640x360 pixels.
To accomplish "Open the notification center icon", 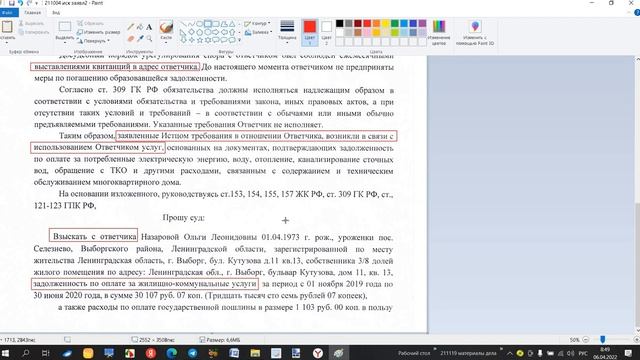I will tap(629, 353).
